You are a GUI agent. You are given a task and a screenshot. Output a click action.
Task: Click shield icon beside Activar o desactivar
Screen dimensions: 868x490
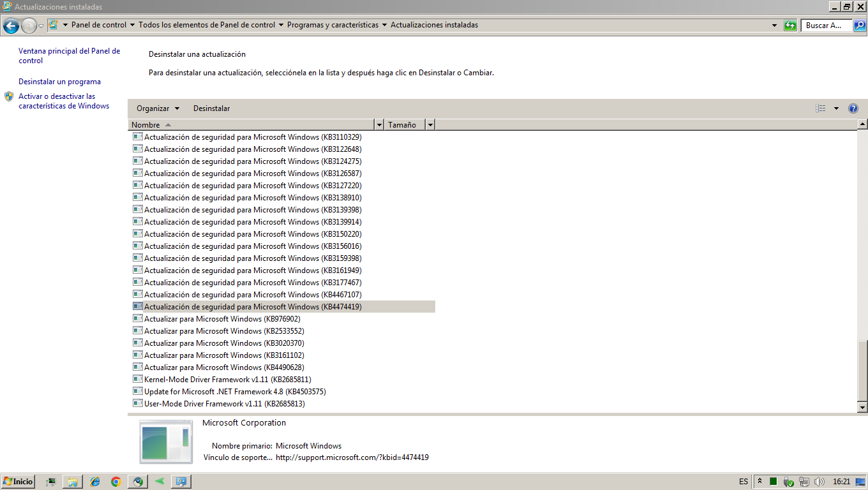(x=9, y=96)
